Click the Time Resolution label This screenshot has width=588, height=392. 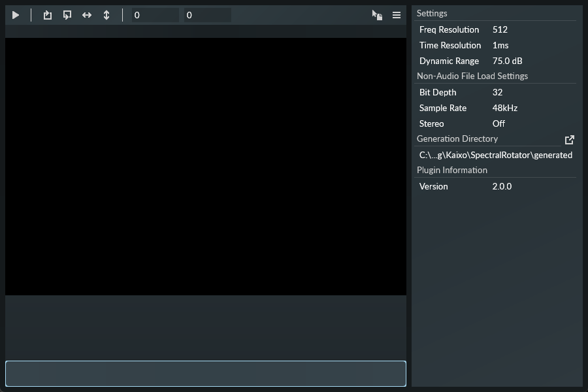coord(450,45)
